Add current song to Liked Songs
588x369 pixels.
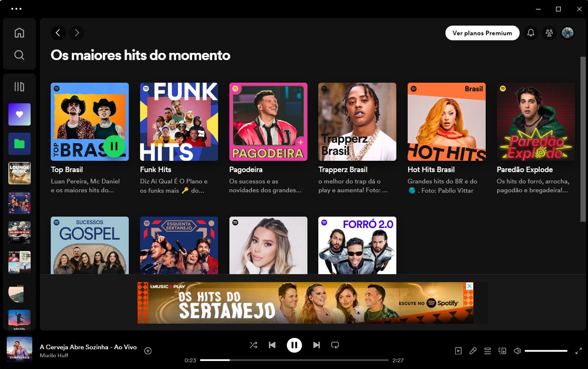click(148, 351)
